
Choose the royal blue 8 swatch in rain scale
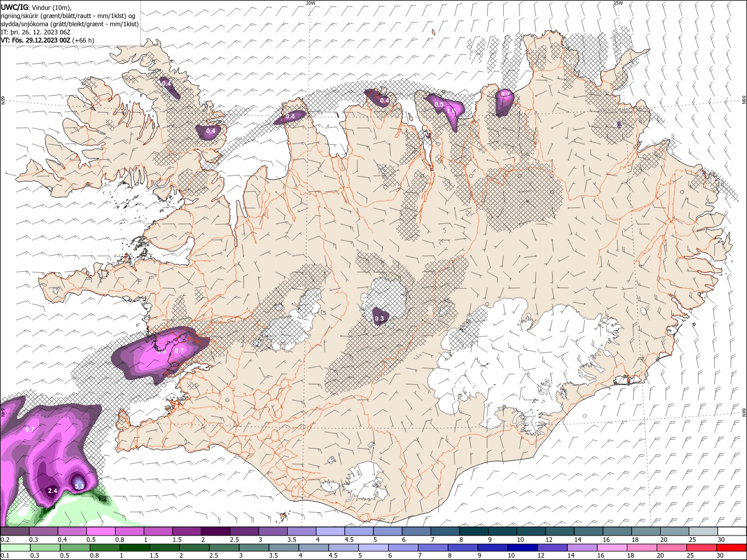(463, 548)
